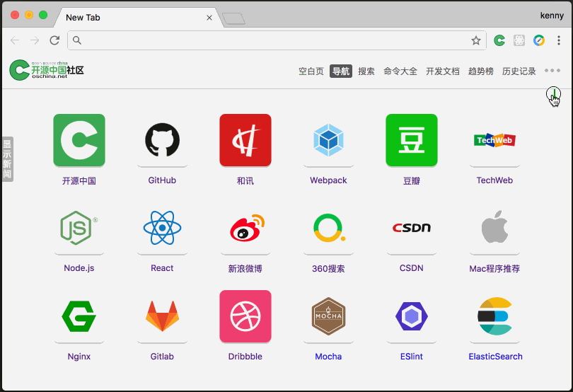Screen dimensions: 573x392
Task: Click the 新浪微博 text link
Action: pos(245,269)
